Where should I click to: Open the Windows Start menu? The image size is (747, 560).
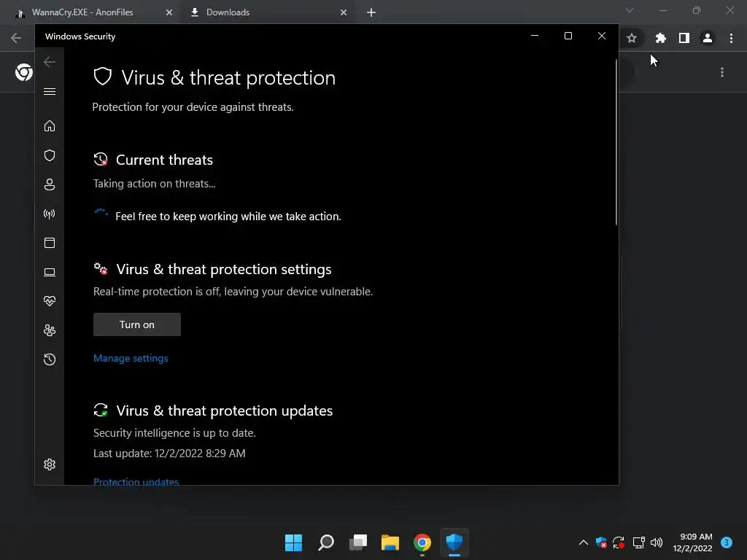(293, 542)
